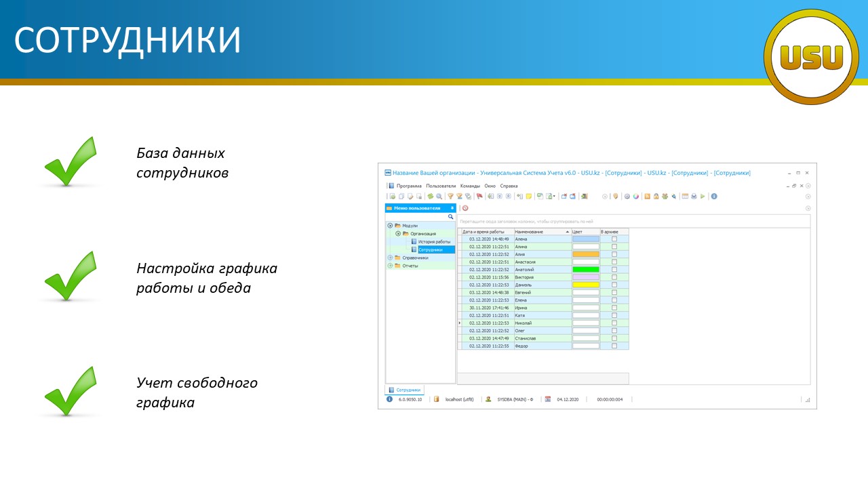
Task: Click the Цвет column header
Action: (x=586, y=232)
